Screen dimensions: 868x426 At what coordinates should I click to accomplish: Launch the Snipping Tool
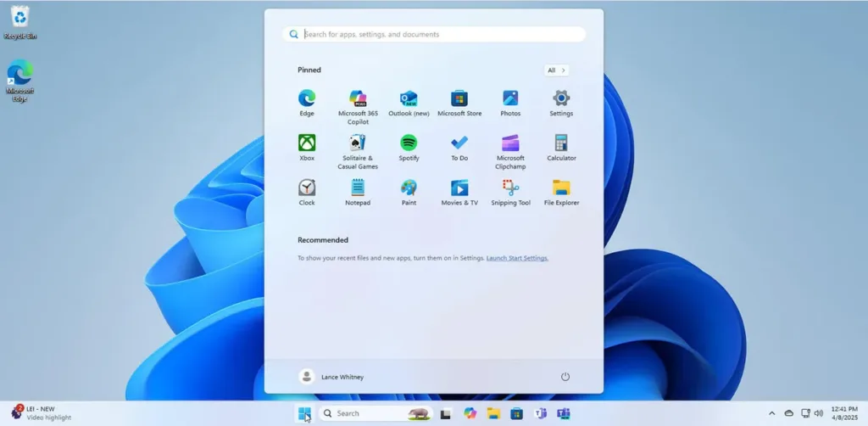[x=510, y=188]
